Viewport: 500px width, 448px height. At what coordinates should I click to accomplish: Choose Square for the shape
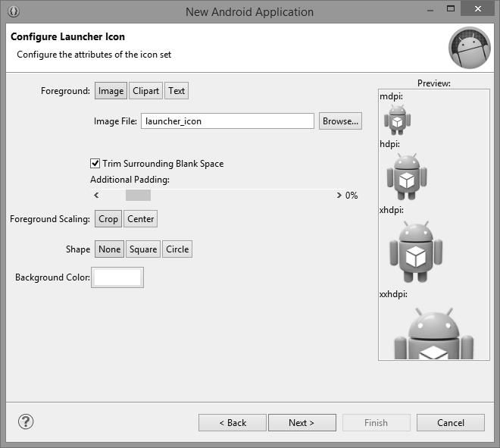(143, 249)
